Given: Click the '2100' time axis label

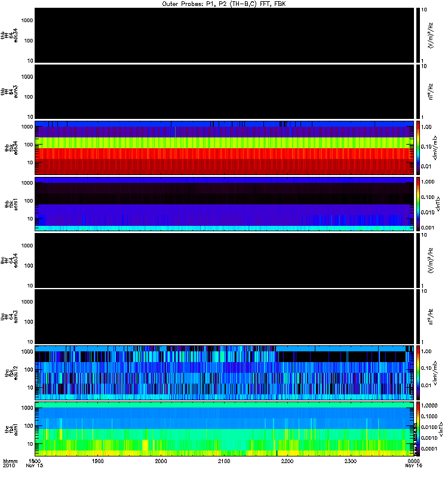Looking at the screenshot, I should tap(224, 461).
